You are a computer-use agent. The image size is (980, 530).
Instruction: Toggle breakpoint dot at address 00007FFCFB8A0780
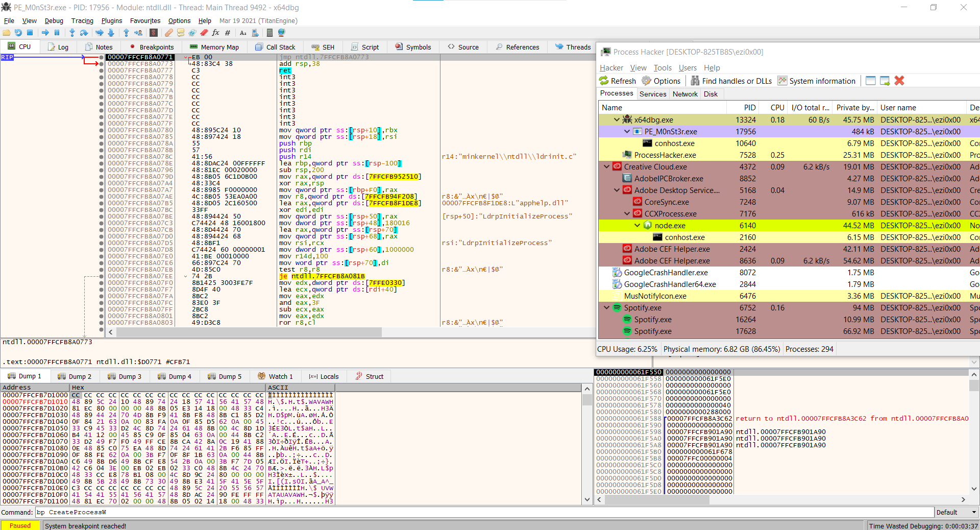click(101, 130)
